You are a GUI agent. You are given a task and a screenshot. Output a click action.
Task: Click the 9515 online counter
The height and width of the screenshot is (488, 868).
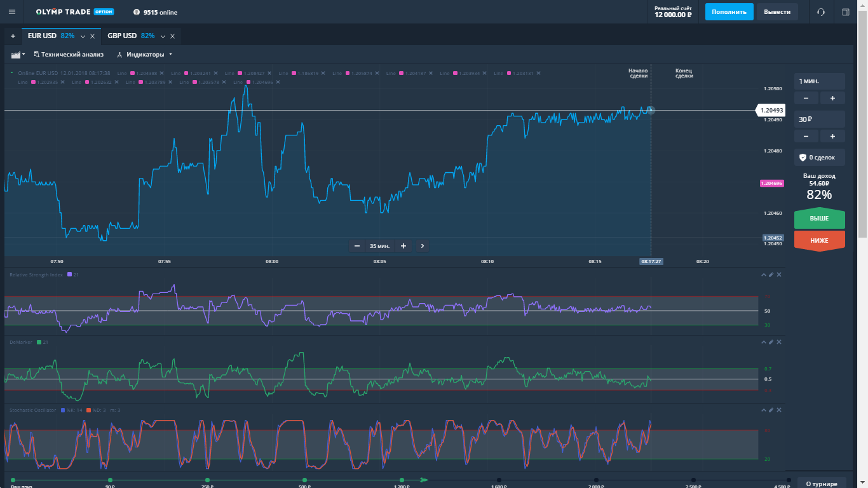[156, 12]
